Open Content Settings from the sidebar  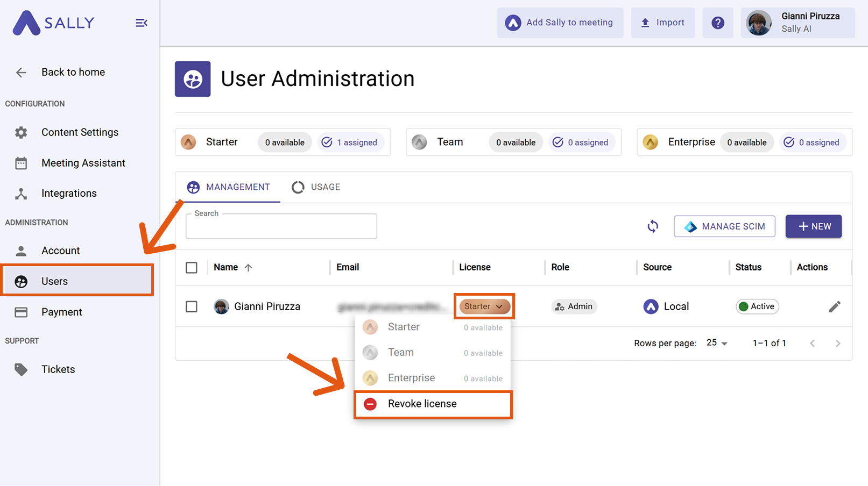(80, 132)
